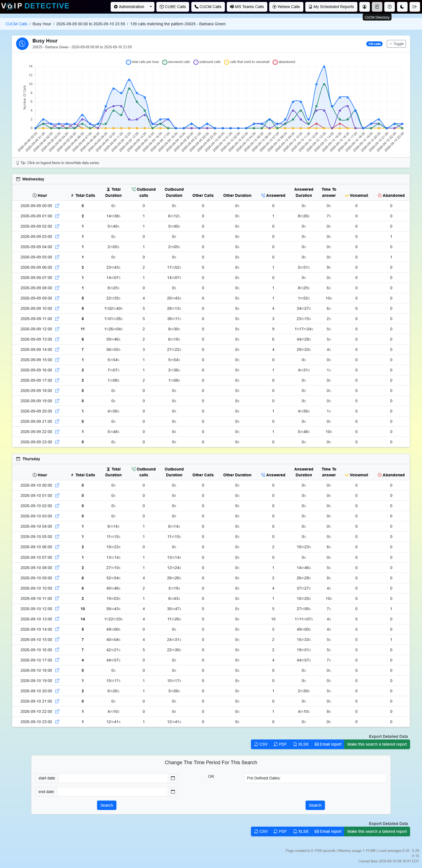Open the CUCM Directory icon
Viewport: 422px width, 868px height.
377,7
